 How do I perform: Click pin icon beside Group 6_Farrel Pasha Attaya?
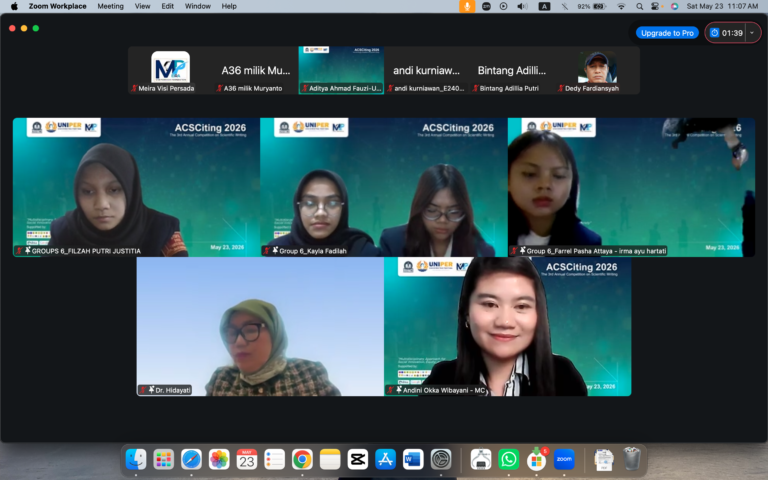(x=523, y=250)
